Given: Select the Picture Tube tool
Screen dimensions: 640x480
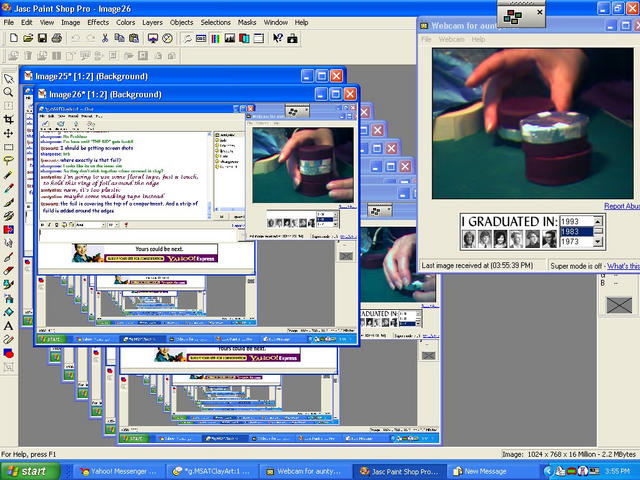Looking at the screenshot, I should [8, 284].
